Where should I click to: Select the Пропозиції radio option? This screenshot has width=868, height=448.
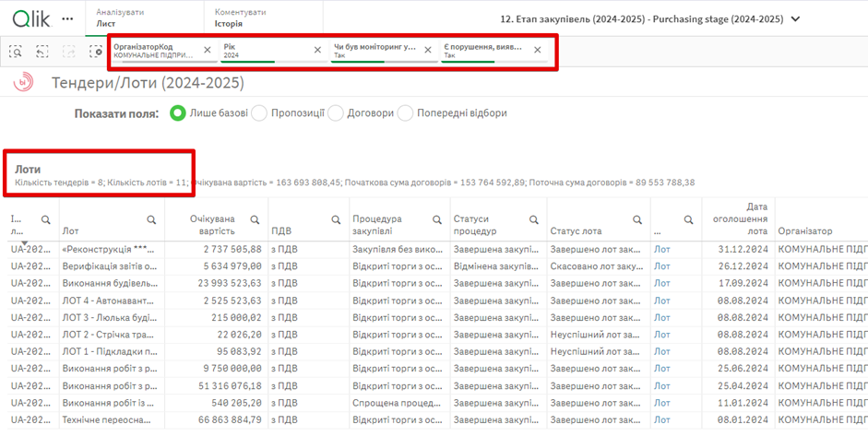[x=259, y=113]
